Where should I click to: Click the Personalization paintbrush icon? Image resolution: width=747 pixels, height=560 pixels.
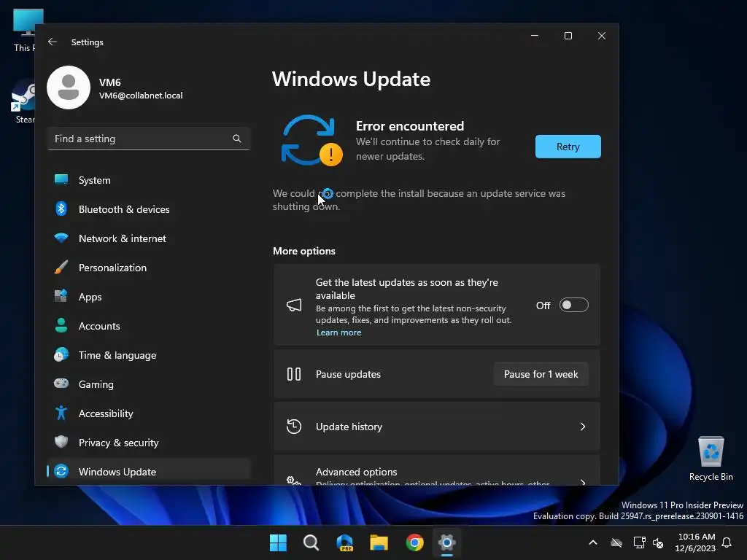tap(61, 267)
